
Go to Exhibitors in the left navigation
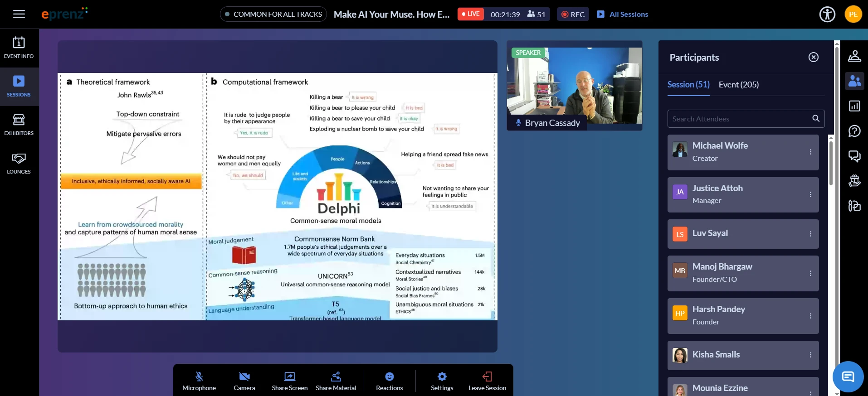[19, 125]
